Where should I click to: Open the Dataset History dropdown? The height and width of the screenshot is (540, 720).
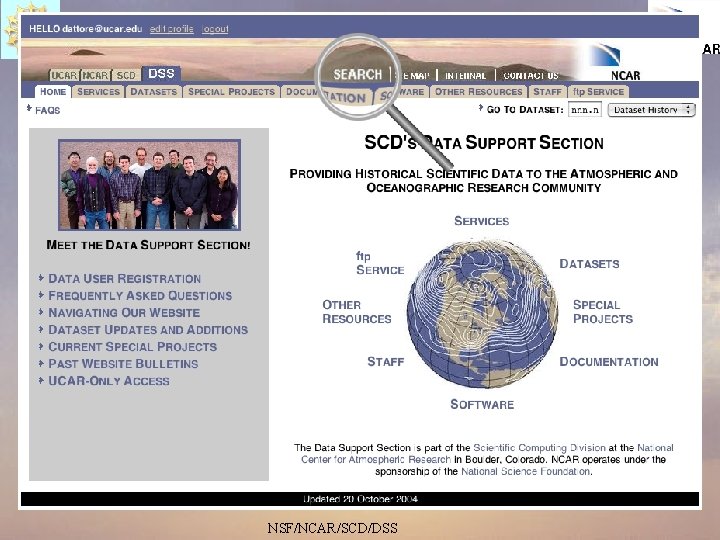[652, 110]
